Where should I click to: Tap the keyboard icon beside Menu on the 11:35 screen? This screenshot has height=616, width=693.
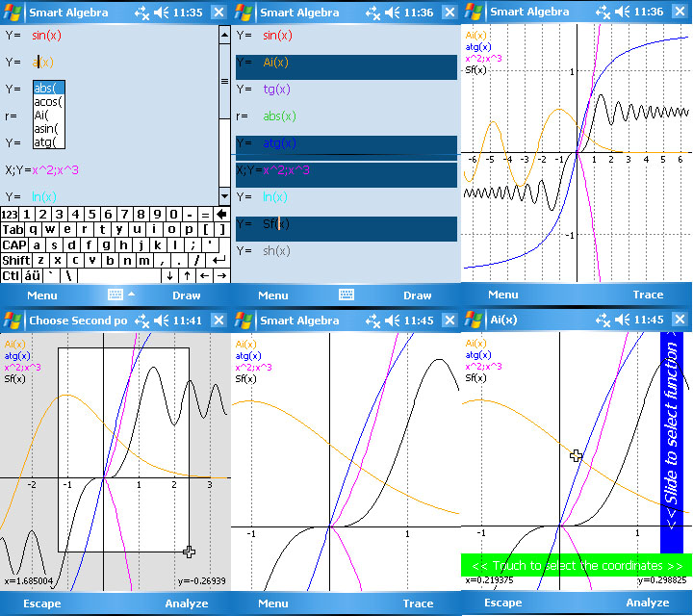[115, 295]
